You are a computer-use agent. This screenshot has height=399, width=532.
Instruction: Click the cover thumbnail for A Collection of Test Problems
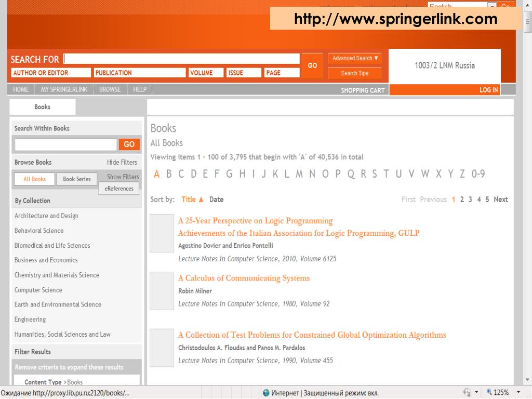162,348
